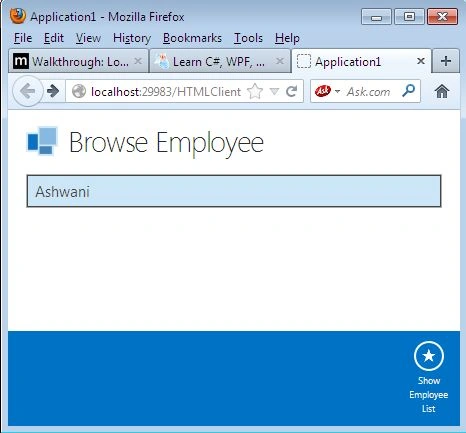Click the Show Employee List star icon
466x433 pixels.
pyautogui.click(x=429, y=356)
